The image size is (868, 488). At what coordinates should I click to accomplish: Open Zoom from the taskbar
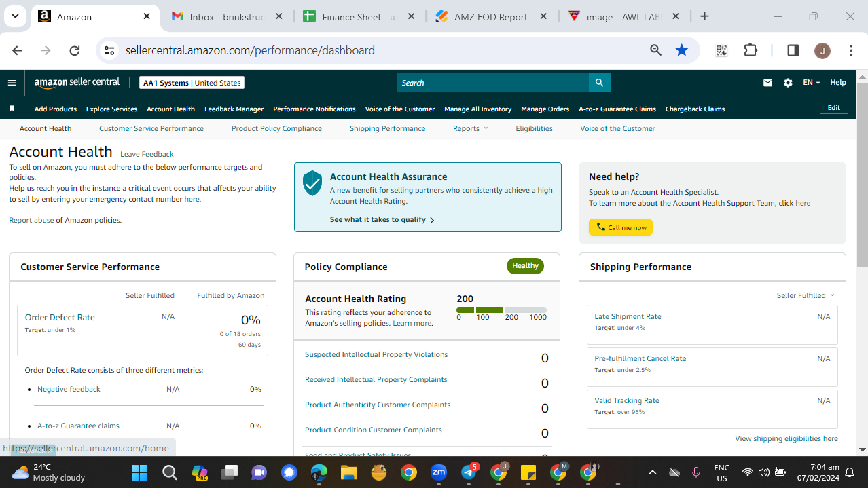(x=438, y=472)
